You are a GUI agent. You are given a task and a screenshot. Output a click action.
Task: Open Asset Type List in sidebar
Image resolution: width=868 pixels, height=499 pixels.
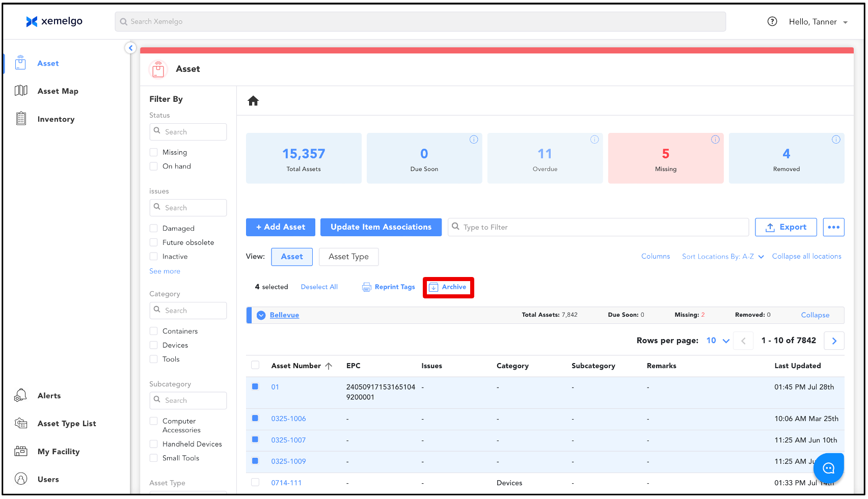[56, 424]
